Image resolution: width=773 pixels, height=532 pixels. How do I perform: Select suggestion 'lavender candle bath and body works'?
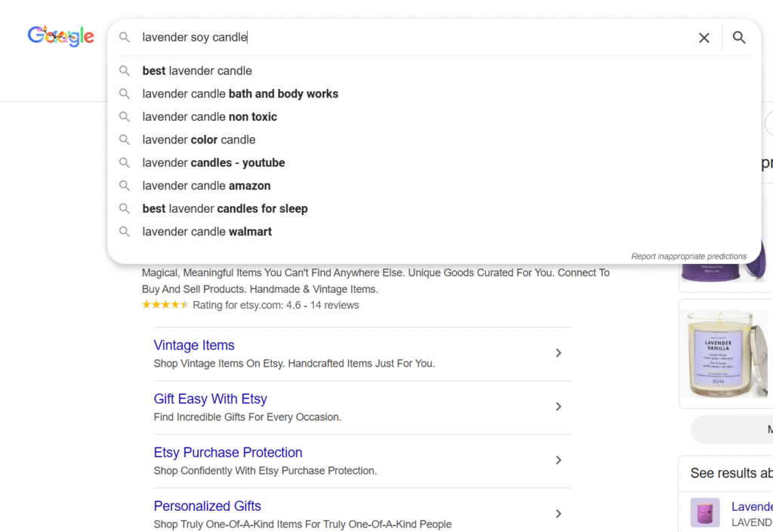240,94
